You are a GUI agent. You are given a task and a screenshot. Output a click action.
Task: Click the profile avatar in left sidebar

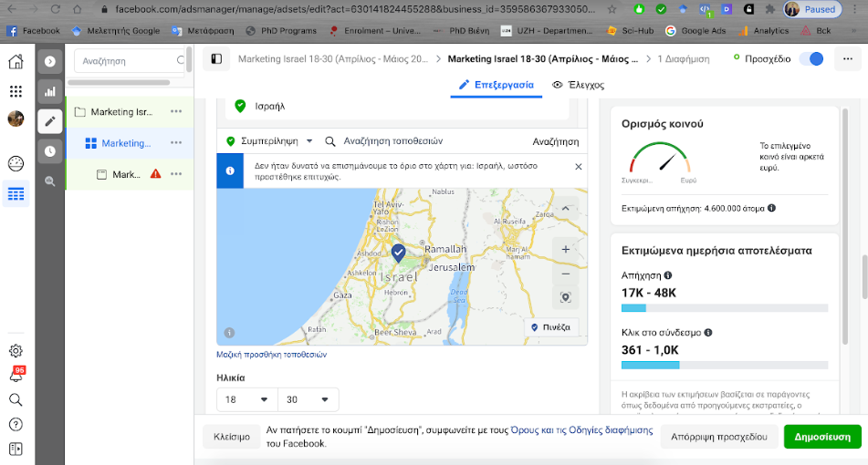[16, 119]
